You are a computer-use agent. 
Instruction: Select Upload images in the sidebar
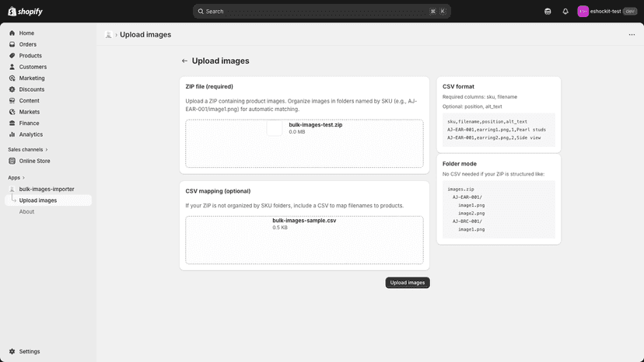click(x=48, y=200)
